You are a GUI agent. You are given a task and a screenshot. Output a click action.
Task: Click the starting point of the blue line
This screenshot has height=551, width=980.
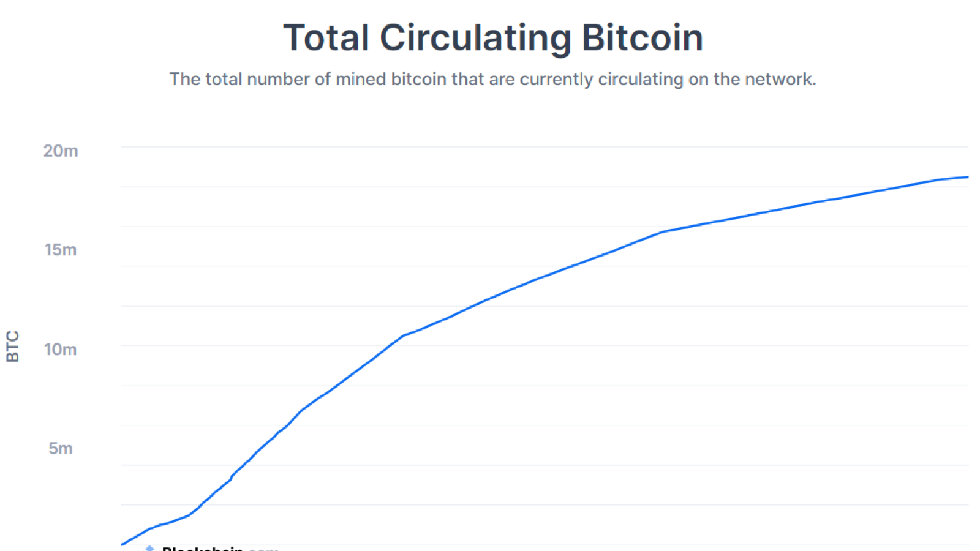(122, 544)
